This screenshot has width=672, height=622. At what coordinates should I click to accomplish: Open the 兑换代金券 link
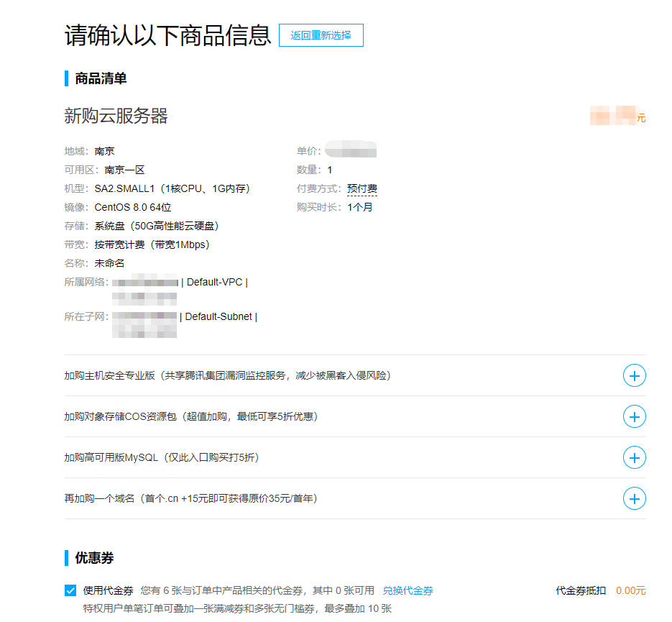408,590
